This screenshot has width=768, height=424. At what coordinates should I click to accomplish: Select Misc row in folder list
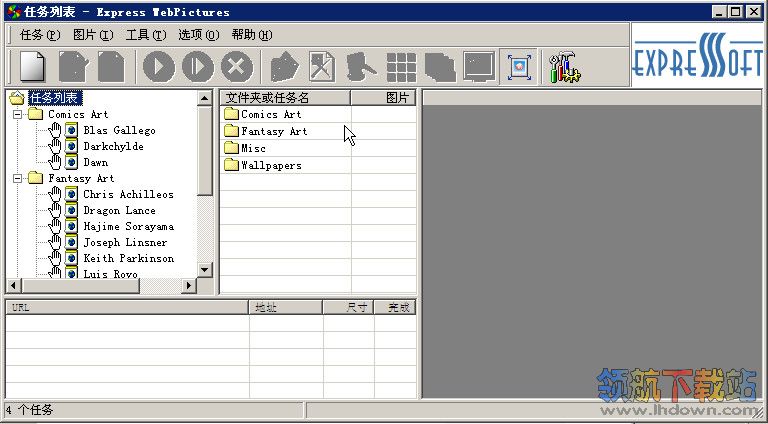tap(318, 148)
